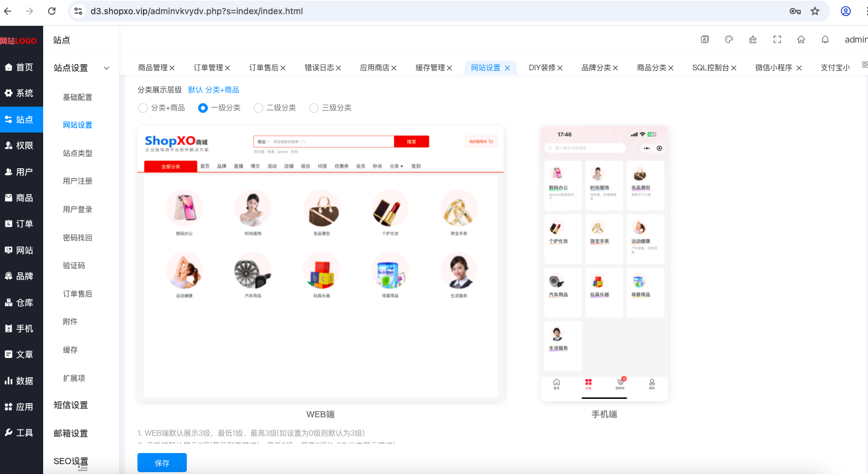Open the notifications bell icon

(x=825, y=39)
